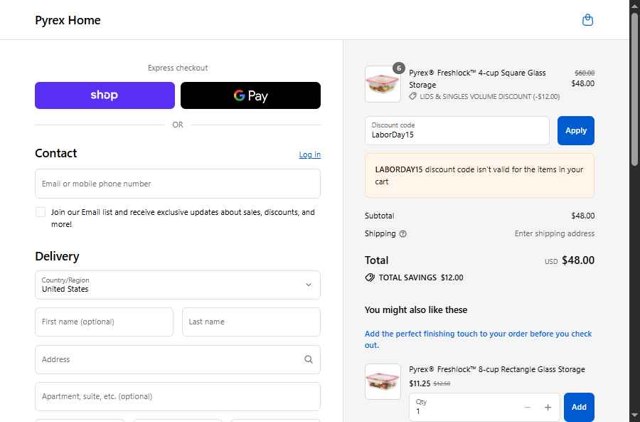Viewport: 640px width, 422px height.
Task: Click the 4-cup Square Glass Storage thumbnail
Action: (382, 84)
